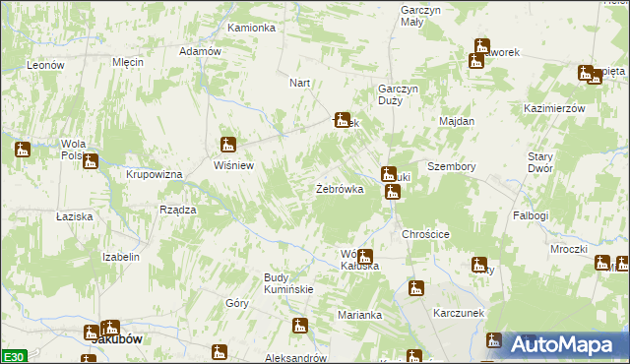Click the Aleksandrów village label

pos(296,358)
